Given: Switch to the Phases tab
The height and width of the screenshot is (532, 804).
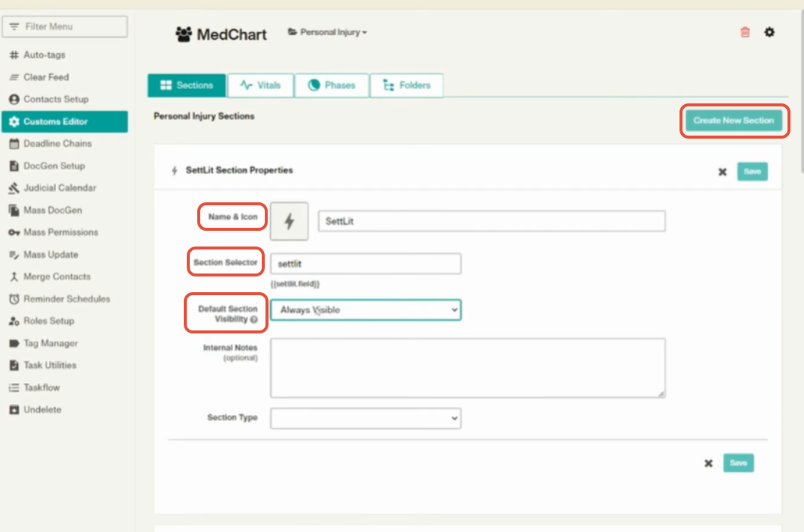Looking at the screenshot, I should (x=331, y=85).
